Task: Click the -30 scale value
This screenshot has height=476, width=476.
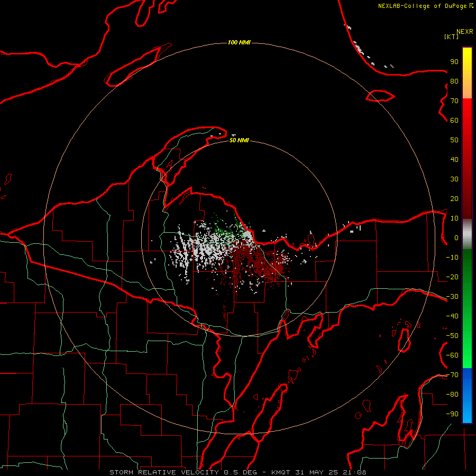Action: point(452,297)
